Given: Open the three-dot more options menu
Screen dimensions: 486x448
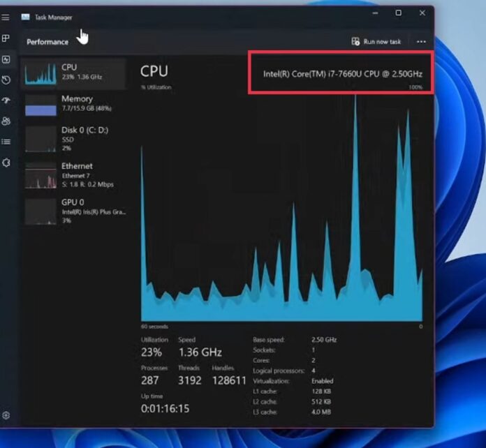Looking at the screenshot, I should pos(421,42).
